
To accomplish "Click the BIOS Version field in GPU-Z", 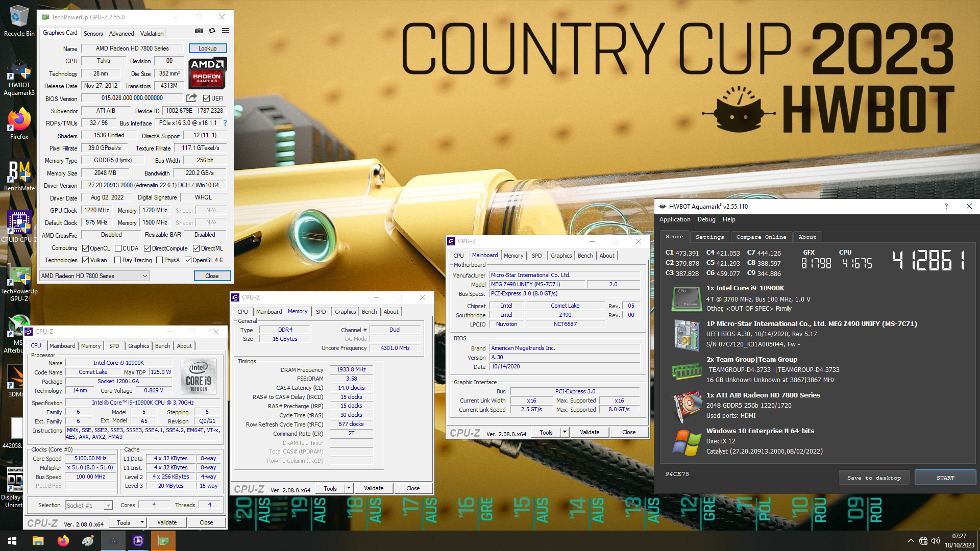I will tap(132, 98).
